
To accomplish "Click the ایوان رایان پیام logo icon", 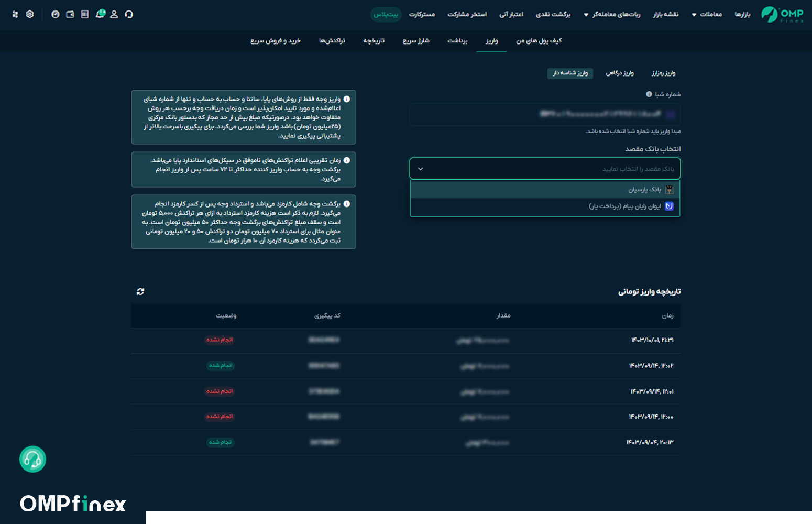I will click(x=669, y=206).
